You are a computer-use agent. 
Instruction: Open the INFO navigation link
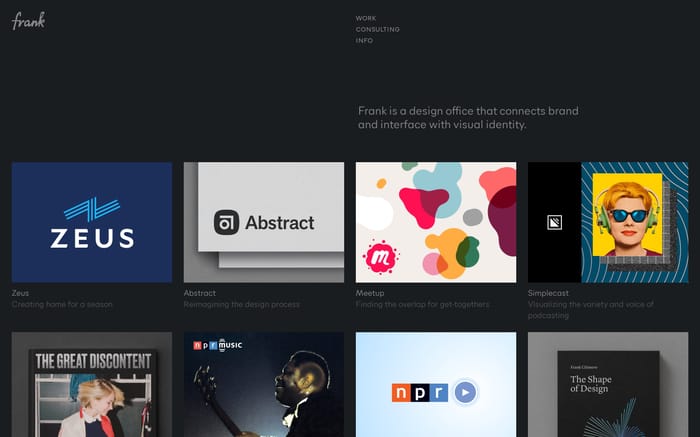tap(364, 41)
